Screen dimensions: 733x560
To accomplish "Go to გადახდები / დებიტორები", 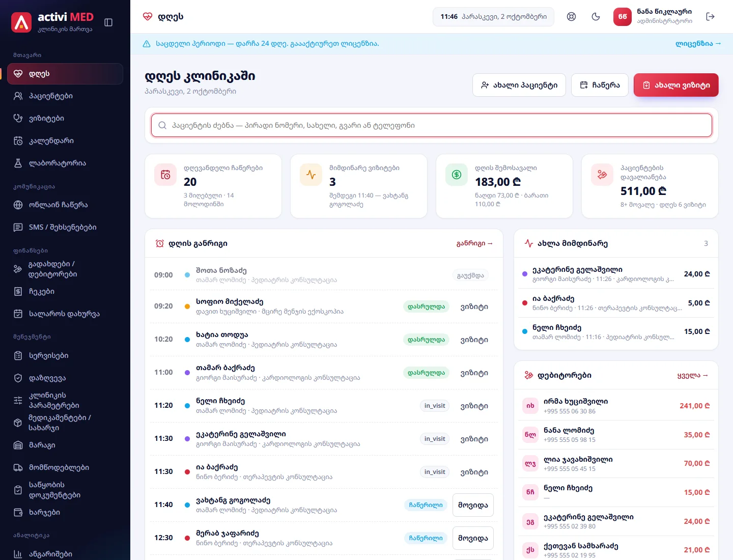I will click(65, 269).
